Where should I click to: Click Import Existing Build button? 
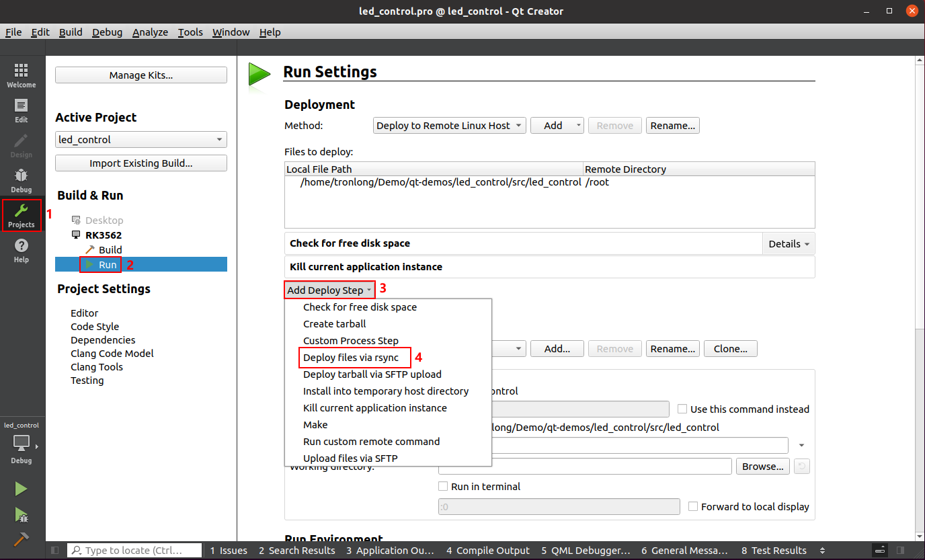click(x=141, y=163)
